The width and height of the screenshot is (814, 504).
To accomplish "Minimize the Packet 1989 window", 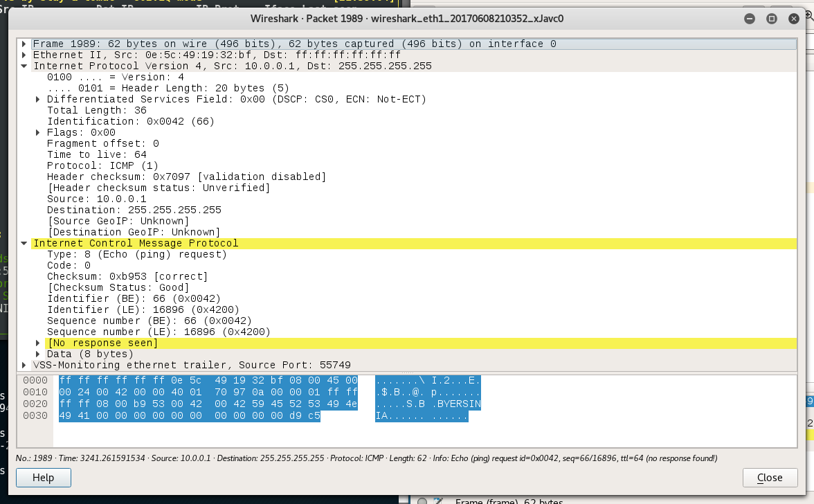I will tap(749, 19).
